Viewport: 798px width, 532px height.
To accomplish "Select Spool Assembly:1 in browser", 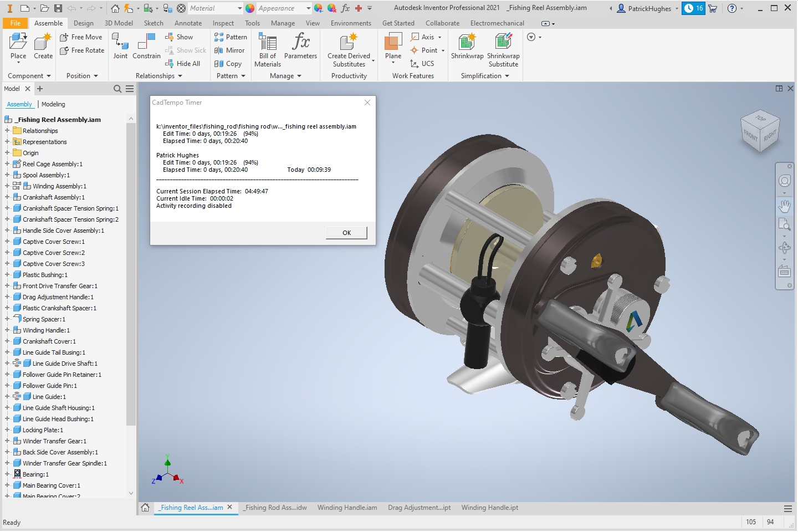I will click(46, 175).
